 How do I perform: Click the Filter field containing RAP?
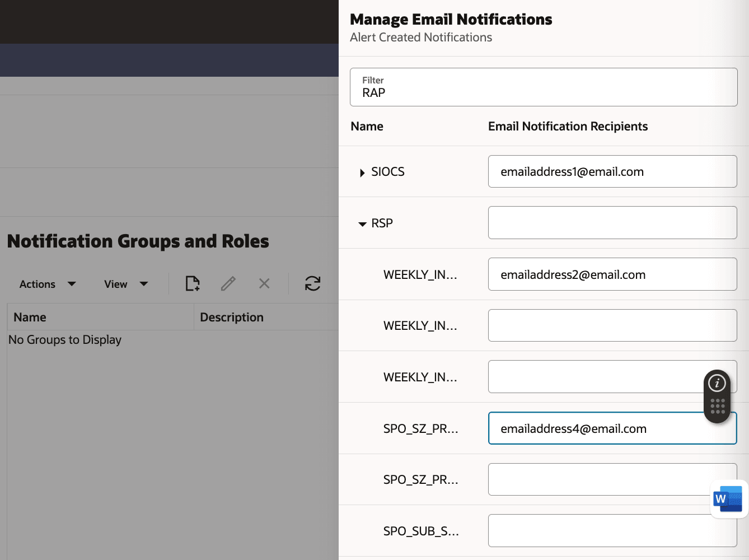pyautogui.click(x=544, y=87)
